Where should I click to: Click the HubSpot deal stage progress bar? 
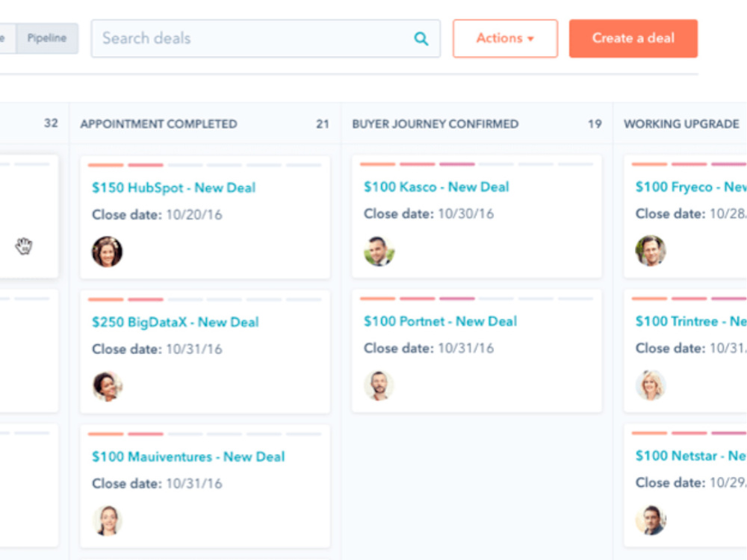205,165
